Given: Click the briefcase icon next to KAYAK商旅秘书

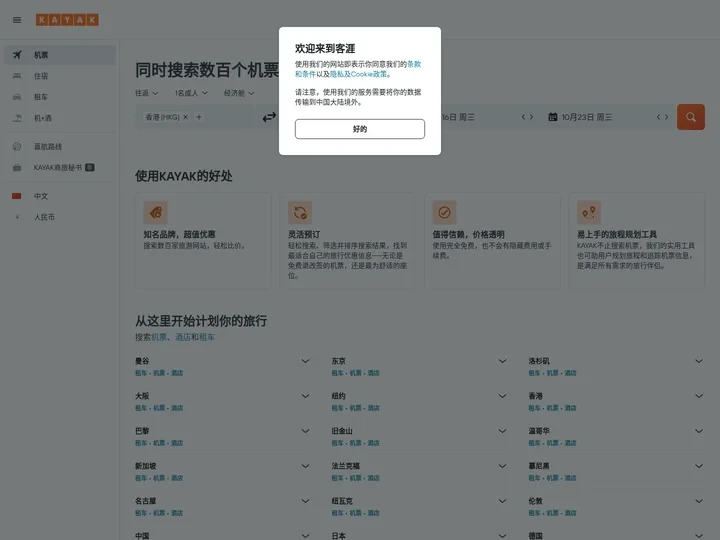Looking at the screenshot, I should pyautogui.click(x=17, y=168).
